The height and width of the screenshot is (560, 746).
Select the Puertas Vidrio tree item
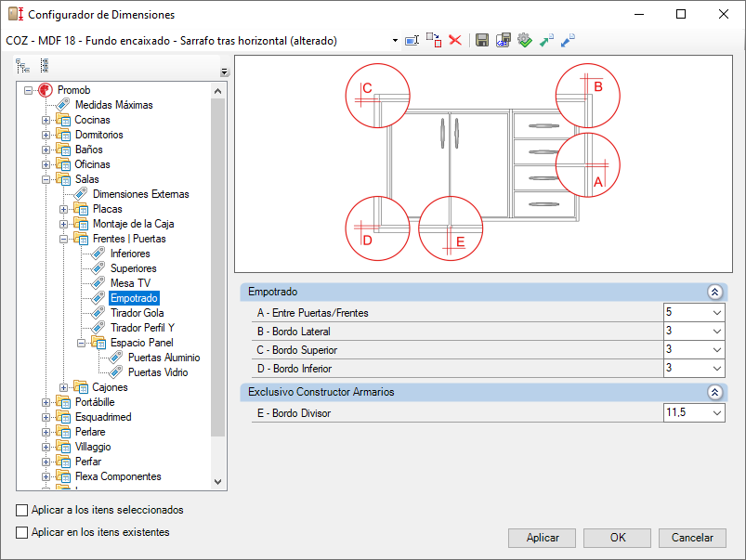[158, 372]
